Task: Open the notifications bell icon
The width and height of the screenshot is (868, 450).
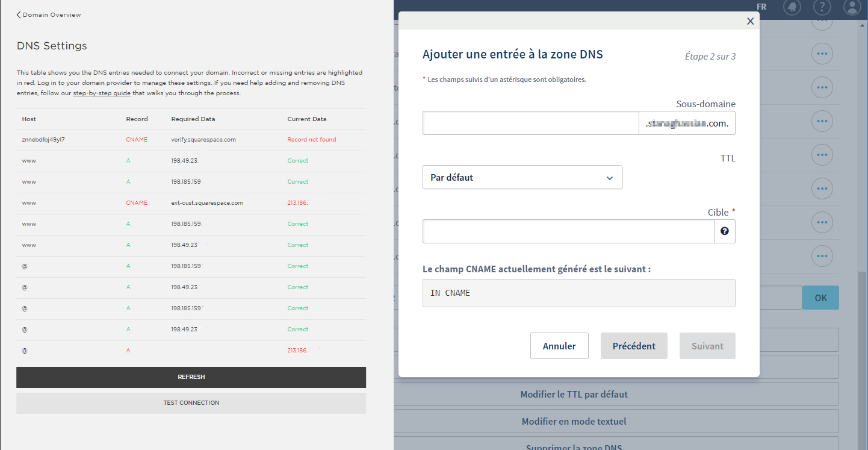Action: click(793, 7)
